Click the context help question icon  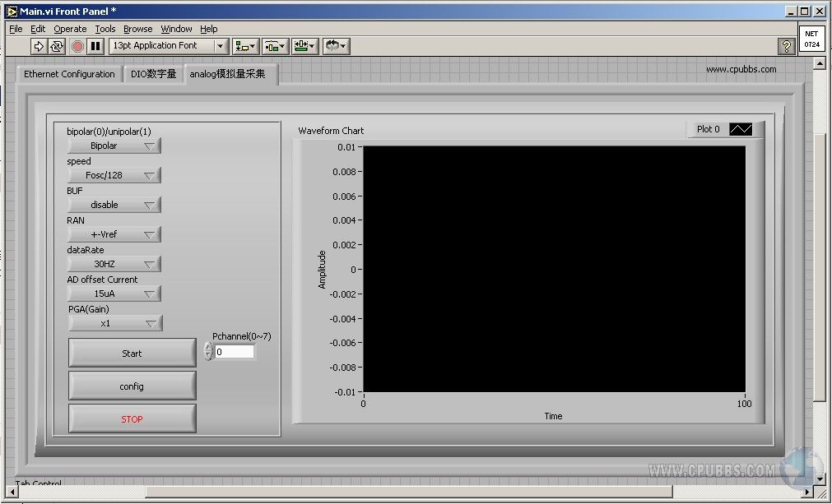click(x=787, y=46)
